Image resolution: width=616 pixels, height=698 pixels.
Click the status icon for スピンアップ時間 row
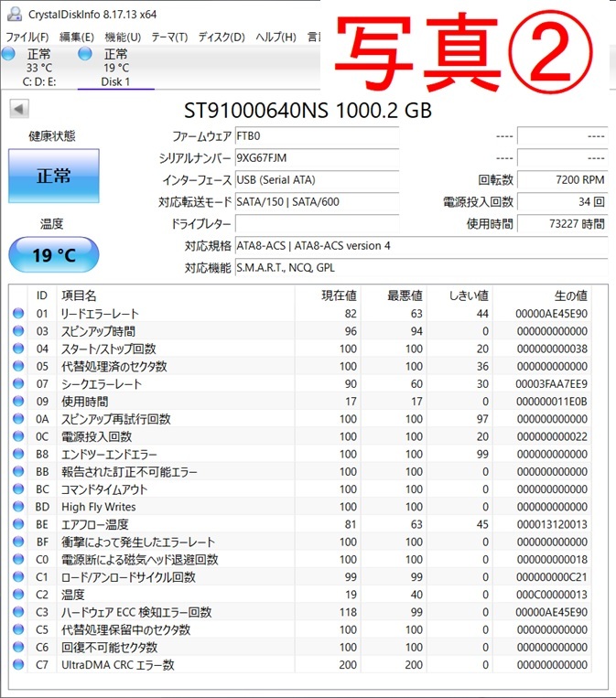point(18,331)
